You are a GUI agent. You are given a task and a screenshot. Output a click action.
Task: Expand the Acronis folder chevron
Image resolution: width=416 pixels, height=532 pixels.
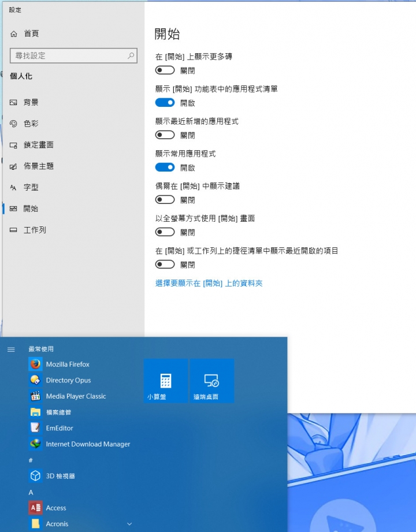pyautogui.click(x=129, y=524)
